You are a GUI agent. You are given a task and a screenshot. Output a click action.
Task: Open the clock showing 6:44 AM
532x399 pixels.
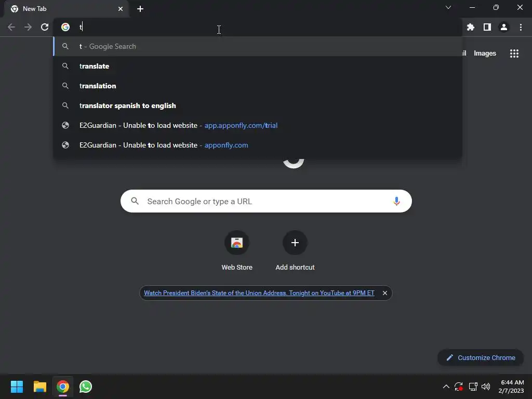pyautogui.click(x=511, y=387)
